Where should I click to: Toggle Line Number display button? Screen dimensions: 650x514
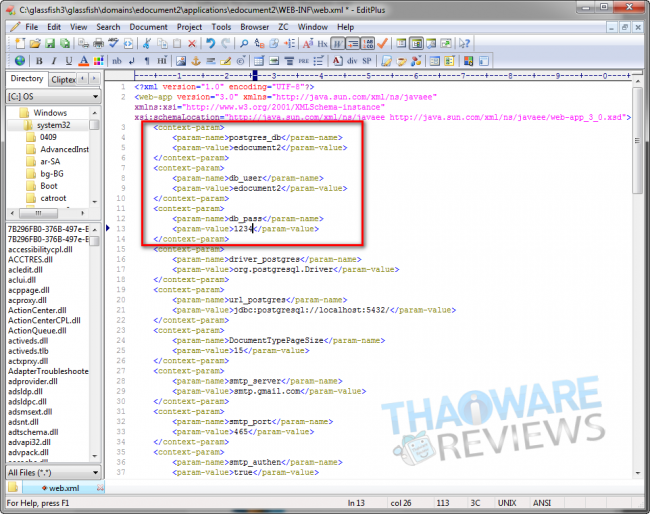(368, 43)
